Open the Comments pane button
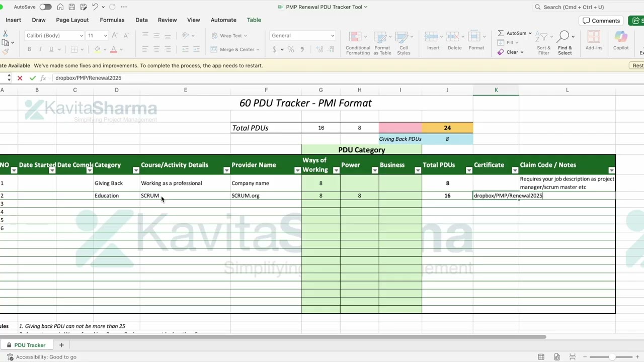 (601, 21)
